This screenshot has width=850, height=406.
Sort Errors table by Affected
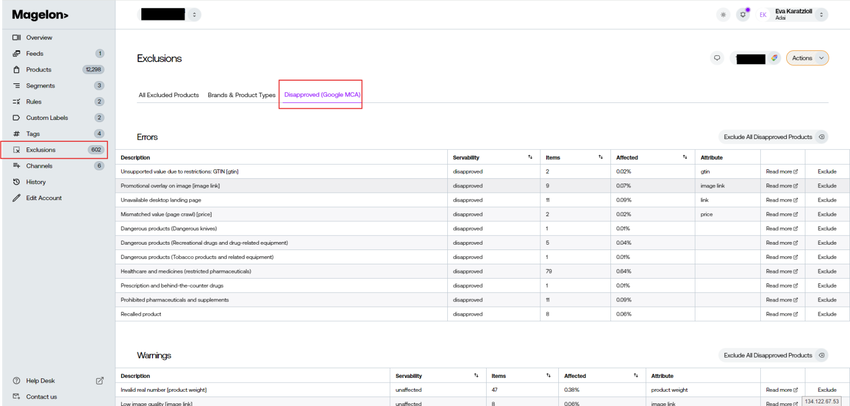pos(684,157)
